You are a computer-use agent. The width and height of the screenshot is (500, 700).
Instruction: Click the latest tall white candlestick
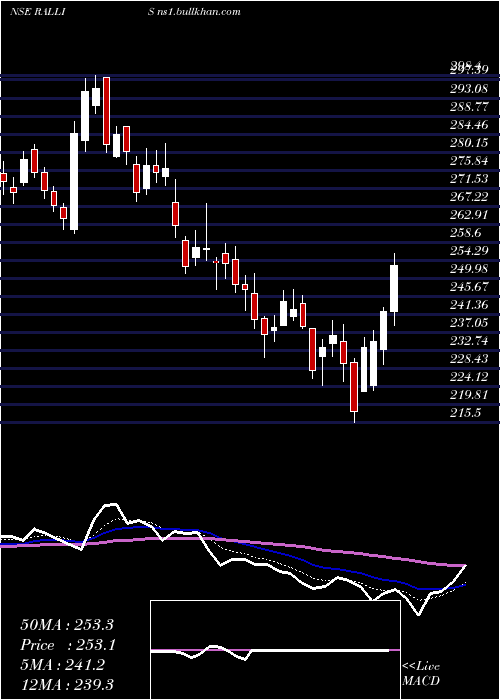coord(394,288)
